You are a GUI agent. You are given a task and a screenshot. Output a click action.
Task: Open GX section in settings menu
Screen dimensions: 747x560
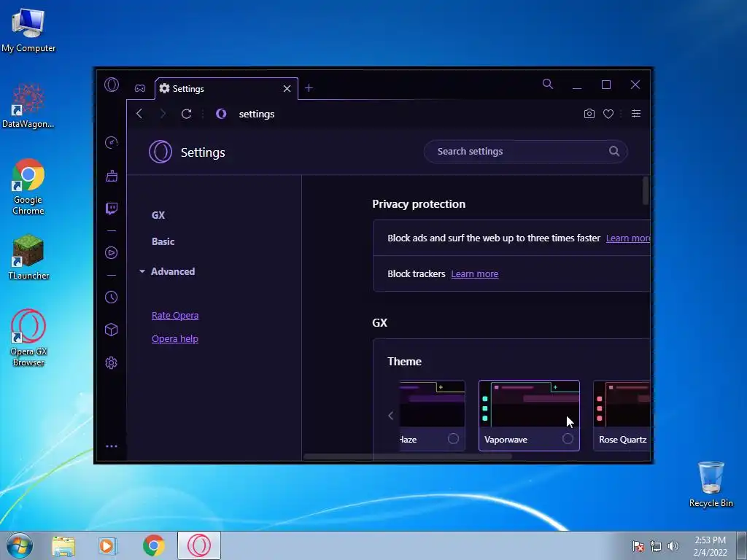click(x=158, y=215)
